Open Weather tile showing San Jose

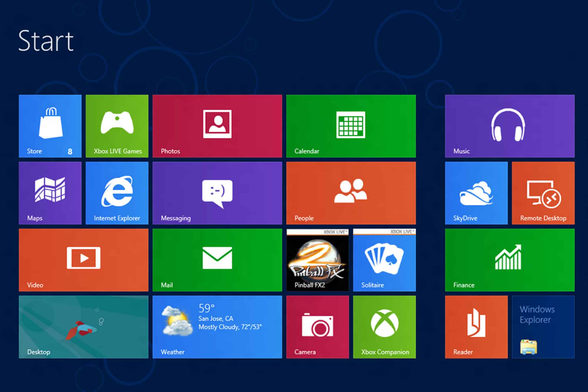click(x=217, y=327)
